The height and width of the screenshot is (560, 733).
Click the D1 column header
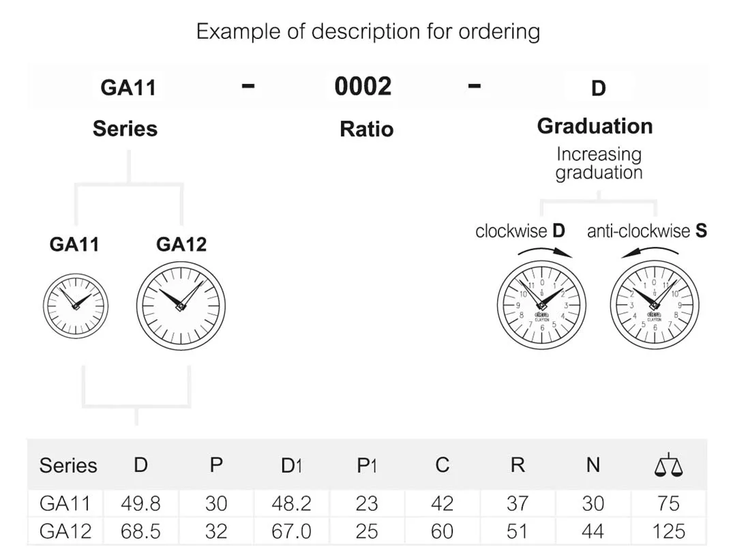pyautogui.click(x=291, y=466)
